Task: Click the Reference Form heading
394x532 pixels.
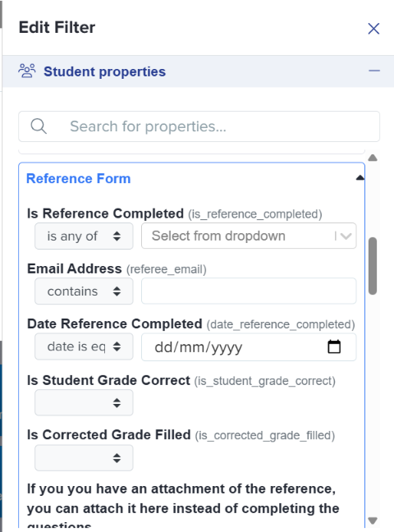Action: click(79, 178)
